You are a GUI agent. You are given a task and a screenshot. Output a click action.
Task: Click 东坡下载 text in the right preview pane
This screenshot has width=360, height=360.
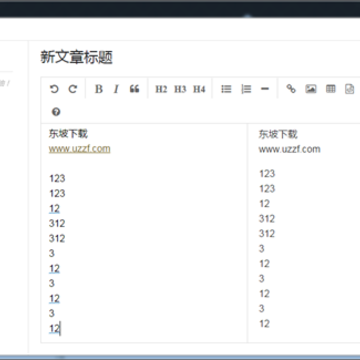point(278,134)
